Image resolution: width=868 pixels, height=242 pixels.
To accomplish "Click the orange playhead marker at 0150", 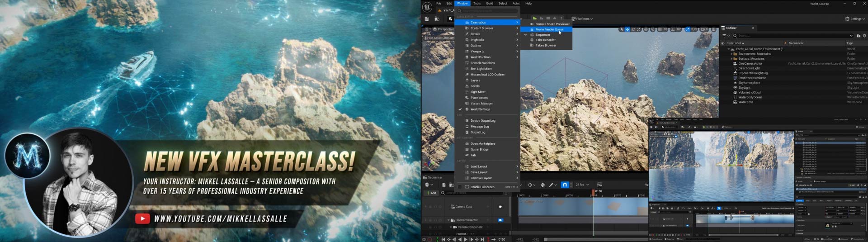I will point(593,192).
